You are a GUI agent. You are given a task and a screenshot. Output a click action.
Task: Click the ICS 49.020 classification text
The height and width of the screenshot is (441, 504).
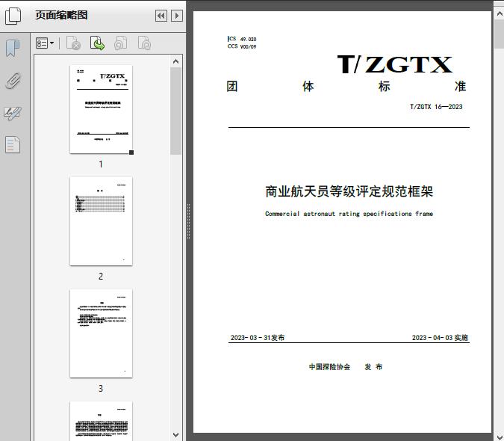[x=242, y=39]
